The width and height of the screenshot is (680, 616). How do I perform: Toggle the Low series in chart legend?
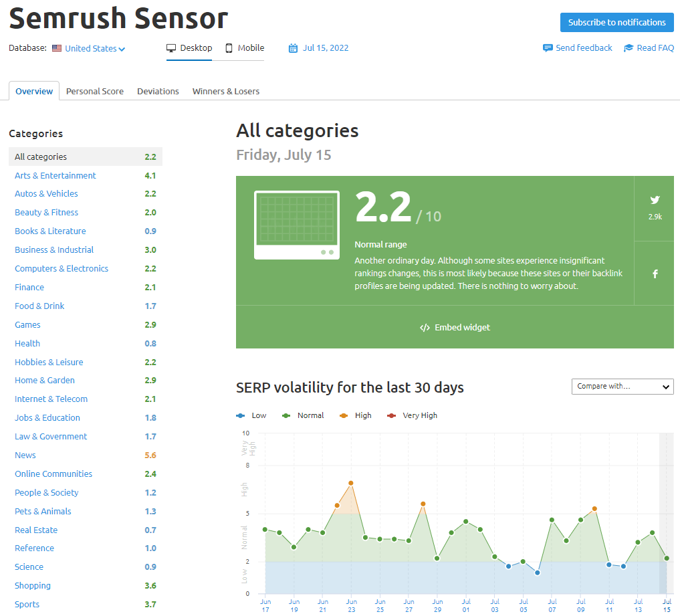point(251,415)
